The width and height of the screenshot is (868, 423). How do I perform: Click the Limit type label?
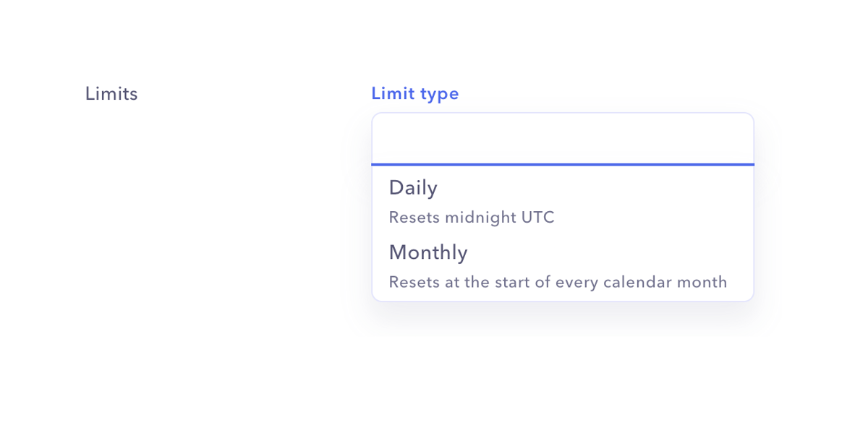click(x=415, y=93)
